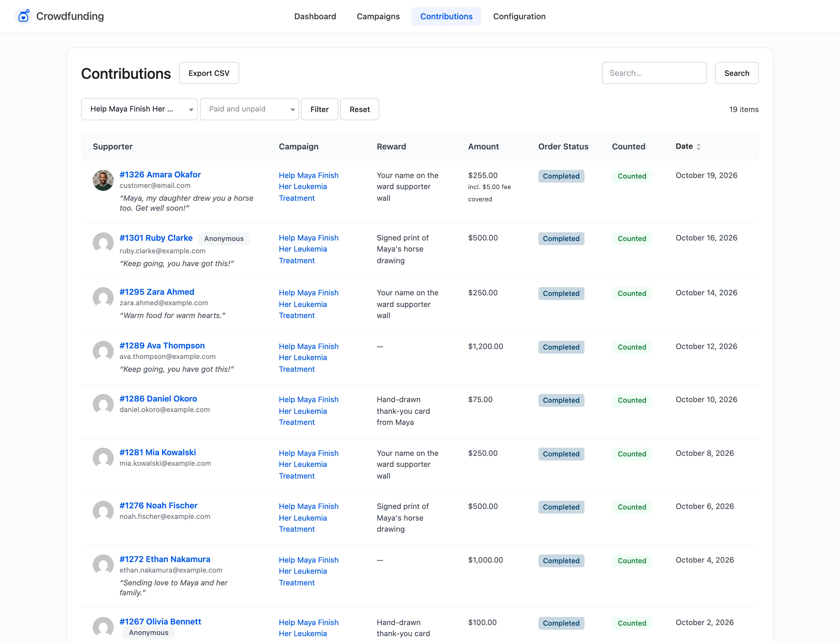Click the Completed status for October 12, 2026
The width and height of the screenshot is (840, 642).
(x=561, y=347)
